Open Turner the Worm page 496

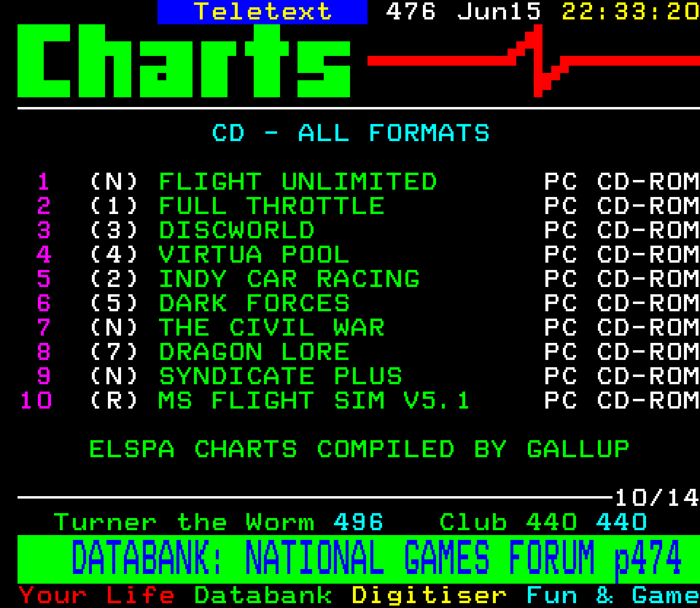click(218, 522)
